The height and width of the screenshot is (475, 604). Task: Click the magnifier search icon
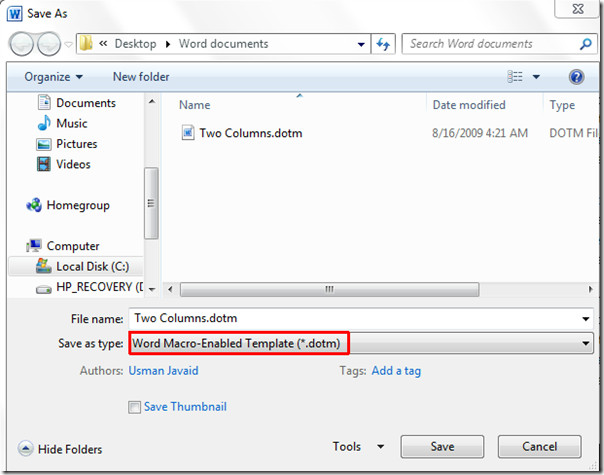[586, 44]
